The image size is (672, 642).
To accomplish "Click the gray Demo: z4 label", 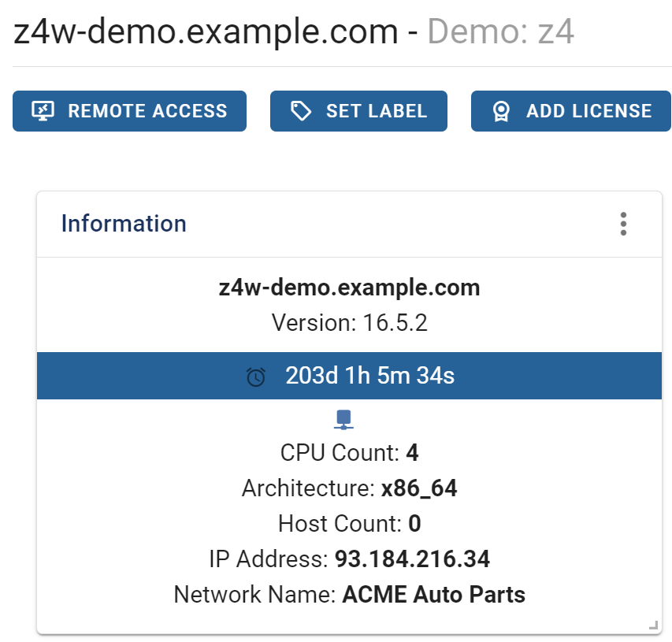I will pos(500,32).
